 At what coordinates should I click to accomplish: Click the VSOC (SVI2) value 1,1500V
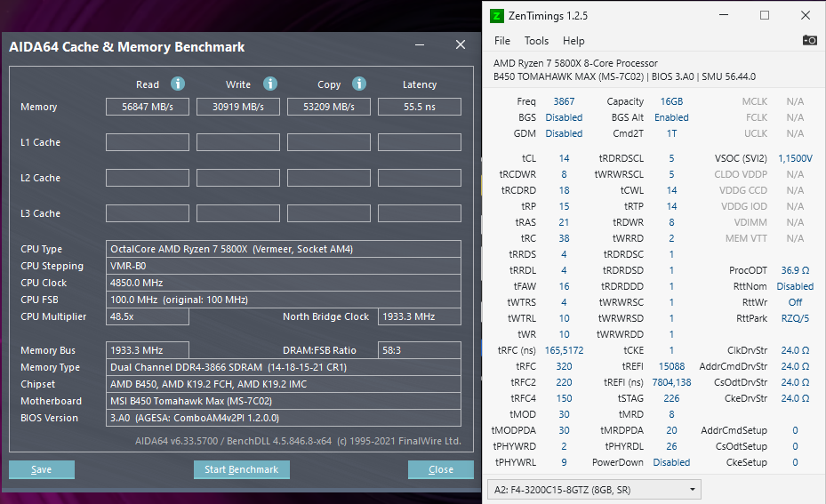[x=795, y=158]
